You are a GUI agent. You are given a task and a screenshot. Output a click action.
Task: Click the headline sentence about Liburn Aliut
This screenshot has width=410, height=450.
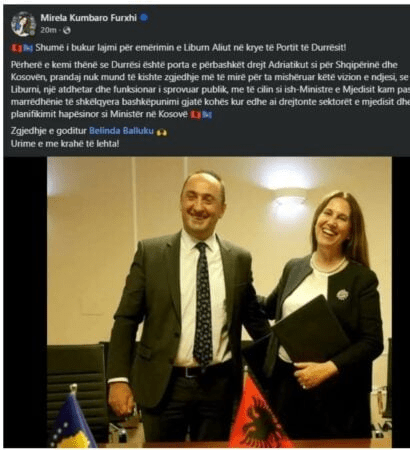[191, 48]
